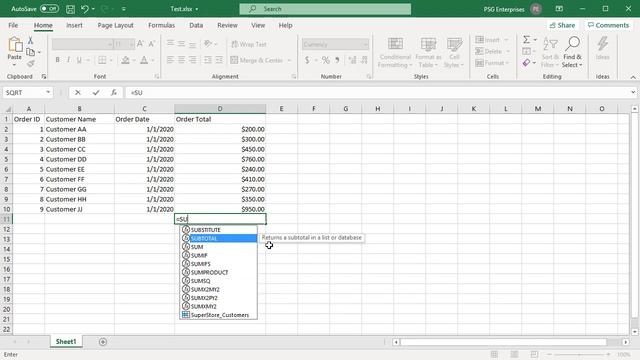This screenshot has width=640, height=360.
Task: Click the Percent Style icon
Action: [325, 60]
